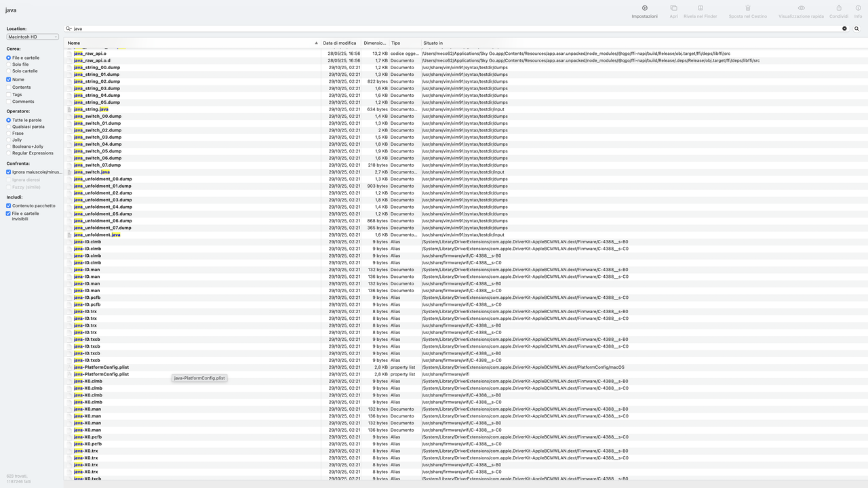Click the document icon beside java_string.java

point(69,109)
